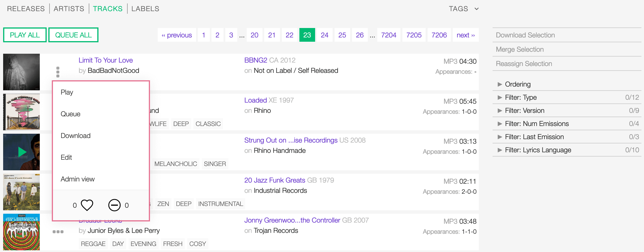This screenshot has width=644, height=252.
Task: Open the Loaded album cover thumbnail
Action: [x=21, y=112]
